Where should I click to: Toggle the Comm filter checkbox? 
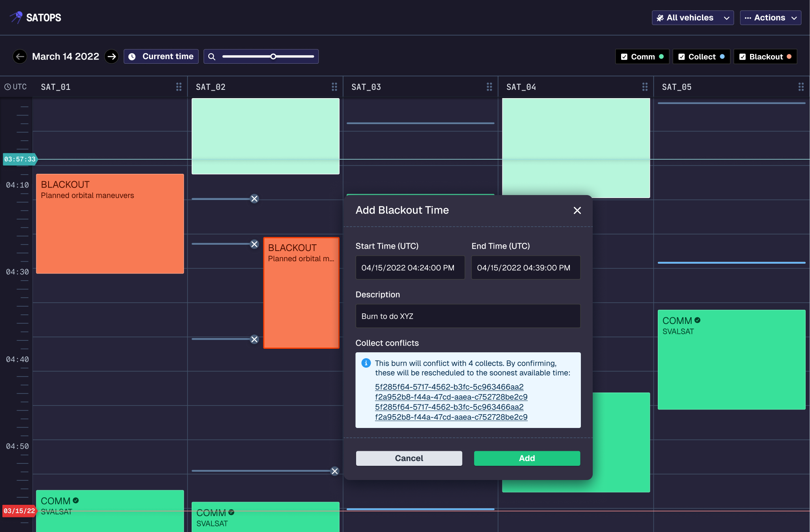tap(624, 57)
